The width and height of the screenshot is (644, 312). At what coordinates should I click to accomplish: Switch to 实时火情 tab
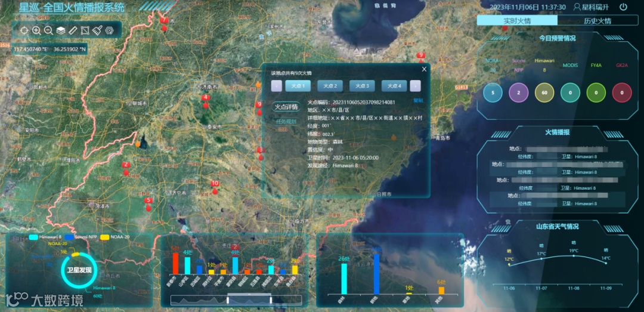point(517,20)
